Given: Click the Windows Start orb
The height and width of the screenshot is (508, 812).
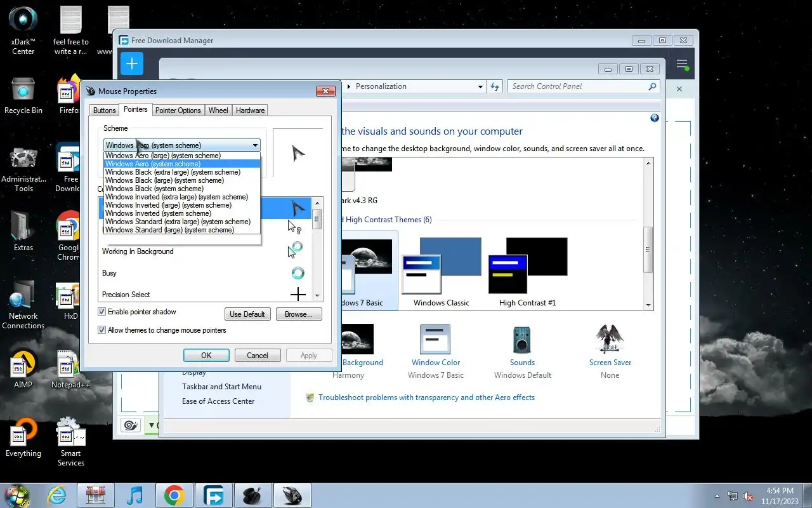Looking at the screenshot, I should coord(17,495).
